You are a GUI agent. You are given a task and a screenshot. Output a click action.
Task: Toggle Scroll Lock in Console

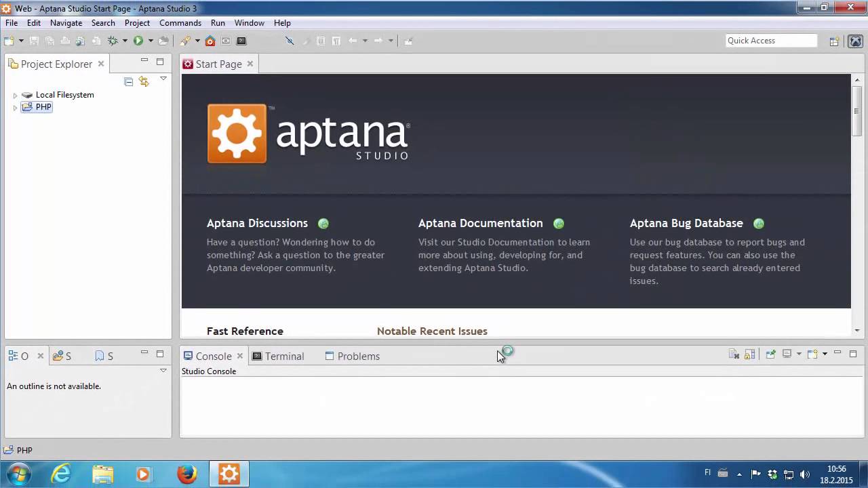pos(749,354)
